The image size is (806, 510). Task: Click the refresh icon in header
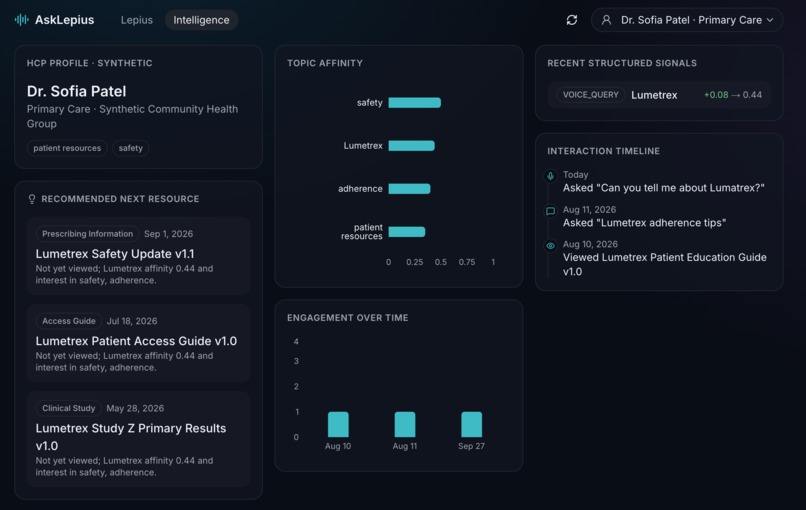click(x=572, y=20)
